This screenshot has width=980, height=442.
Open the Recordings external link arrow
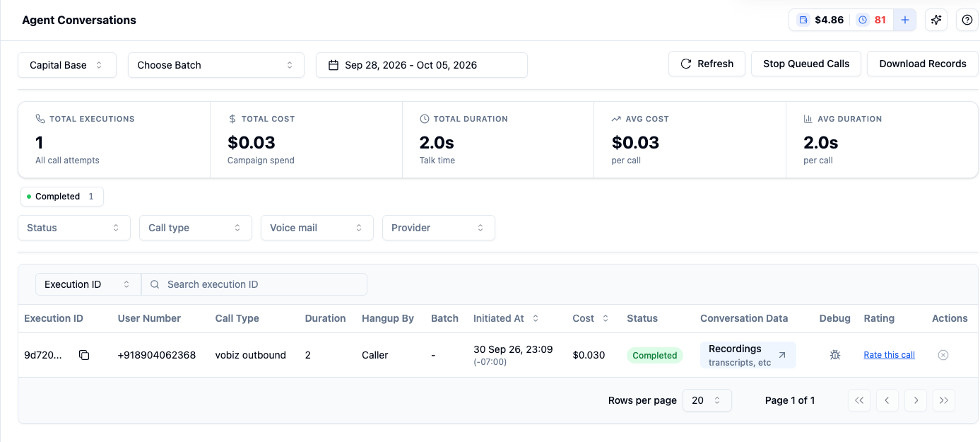point(781,355)
